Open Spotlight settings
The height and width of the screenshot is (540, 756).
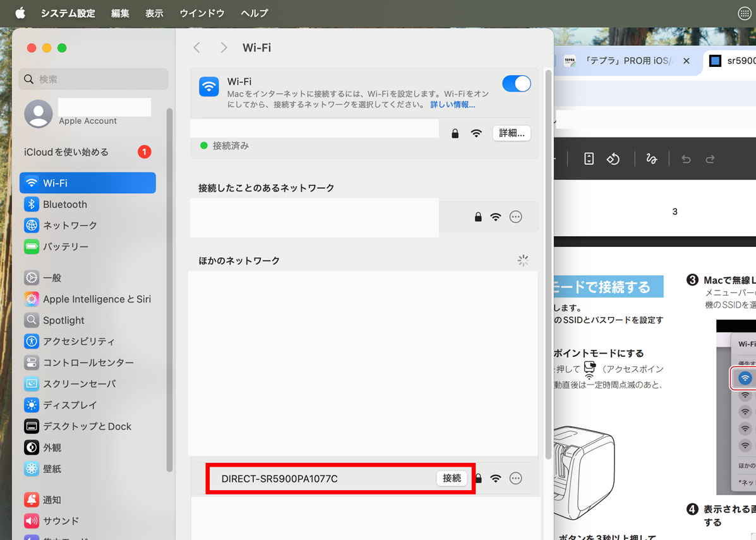click(x=87, y=320)
